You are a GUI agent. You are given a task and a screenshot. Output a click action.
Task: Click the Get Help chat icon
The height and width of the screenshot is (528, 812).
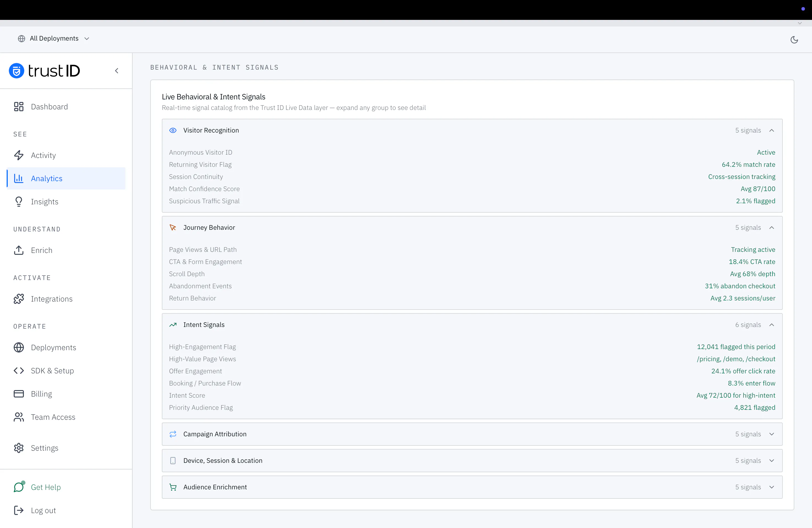click(x=19, y=487)
